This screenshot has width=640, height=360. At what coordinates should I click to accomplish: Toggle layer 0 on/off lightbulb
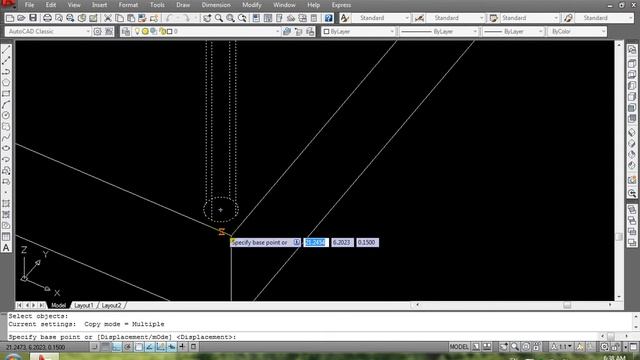[137, 31]
